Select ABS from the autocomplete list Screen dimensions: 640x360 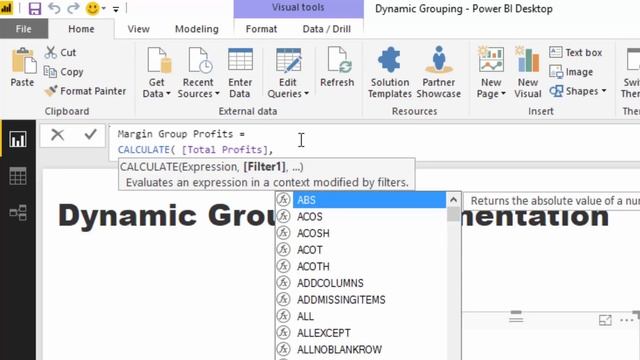[361, 200]
